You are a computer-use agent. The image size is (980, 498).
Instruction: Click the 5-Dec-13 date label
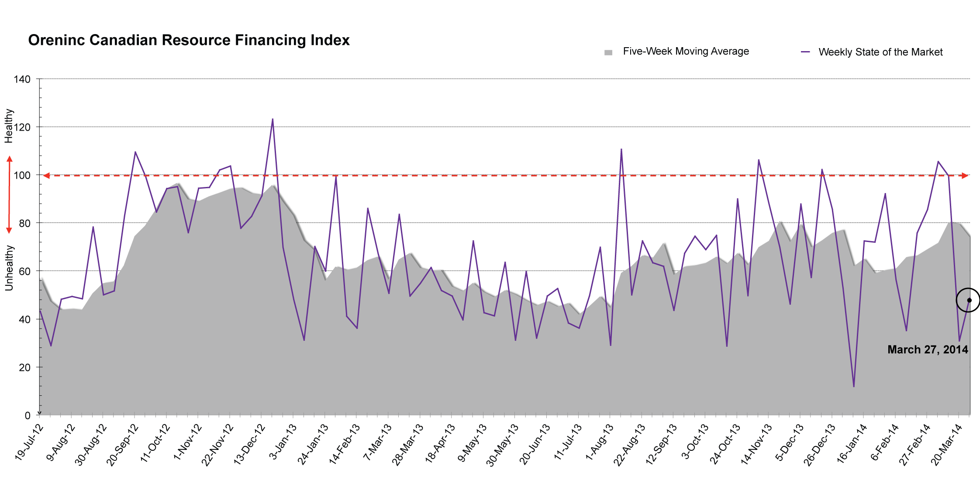[x=790, y=442]
